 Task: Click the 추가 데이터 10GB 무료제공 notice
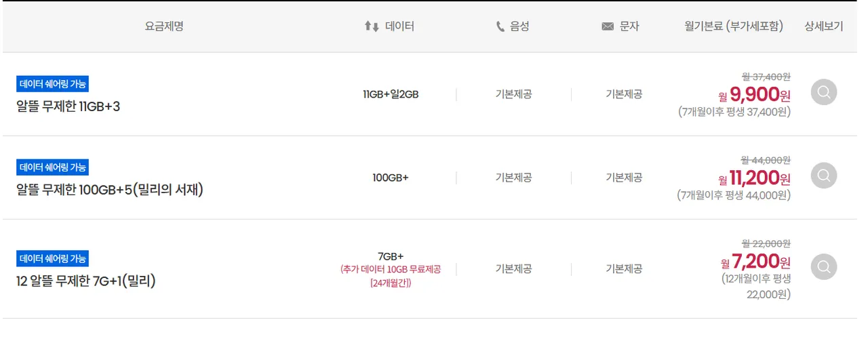point(391,269)
